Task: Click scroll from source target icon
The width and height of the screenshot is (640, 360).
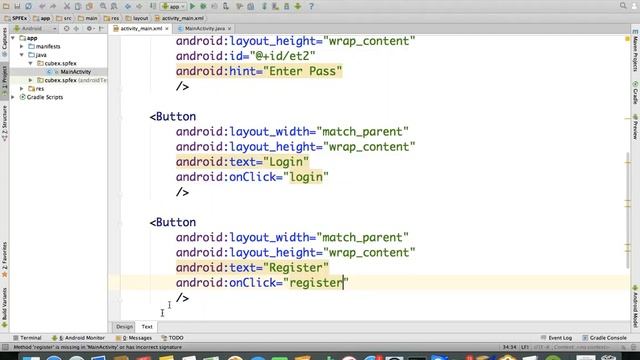Action: 67,29
